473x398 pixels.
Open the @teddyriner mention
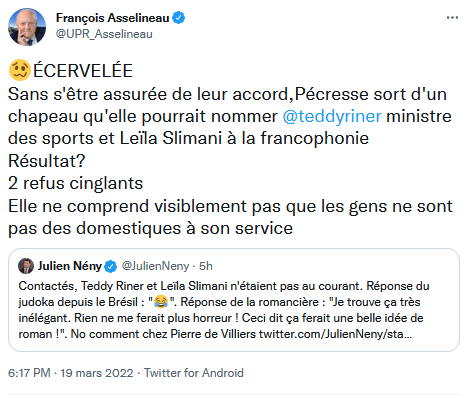tap(332, 116)
